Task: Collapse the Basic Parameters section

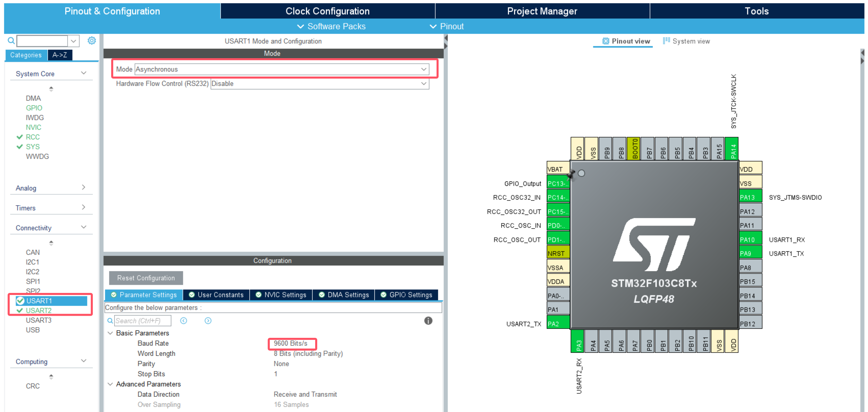Action: [x=110, y=333]
